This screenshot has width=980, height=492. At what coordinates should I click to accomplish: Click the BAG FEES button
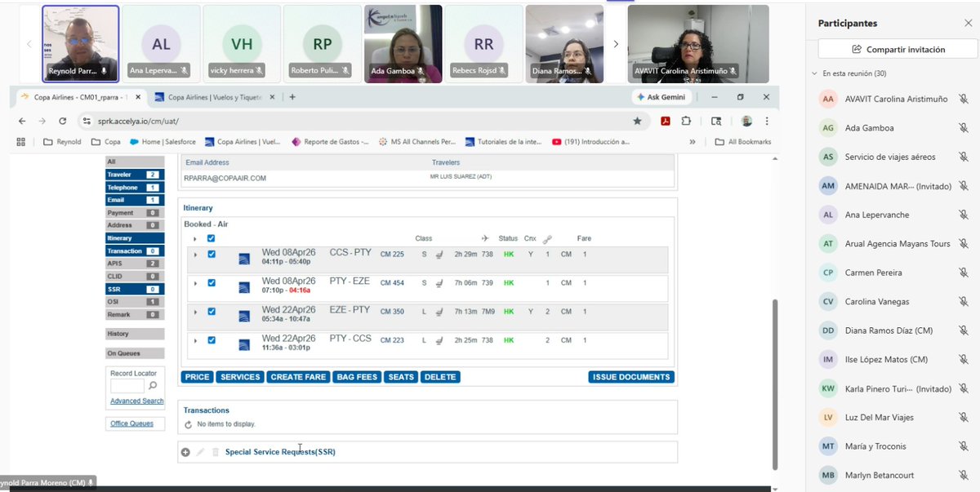tap(357, 377)
